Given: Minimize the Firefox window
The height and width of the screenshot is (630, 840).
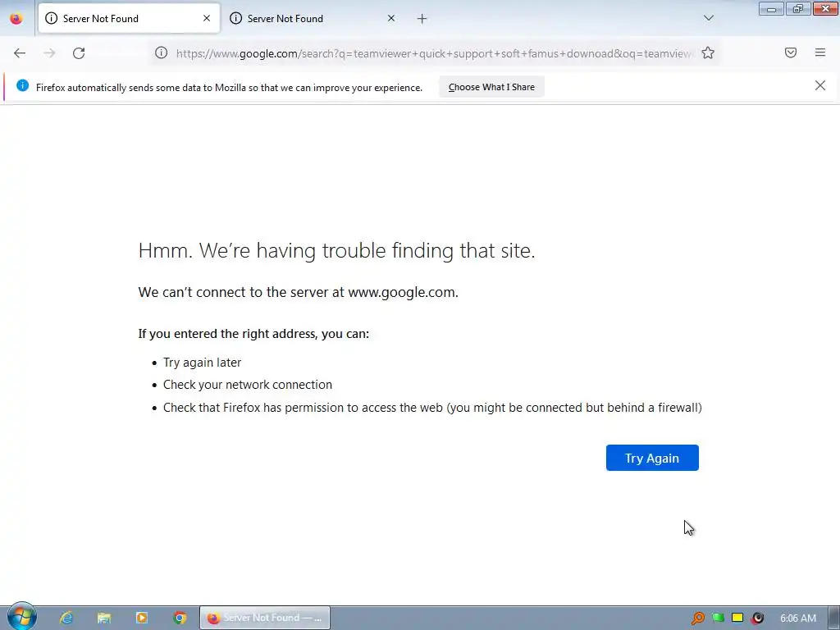Looking at the screenshot, I should click(x=771, y=8).
